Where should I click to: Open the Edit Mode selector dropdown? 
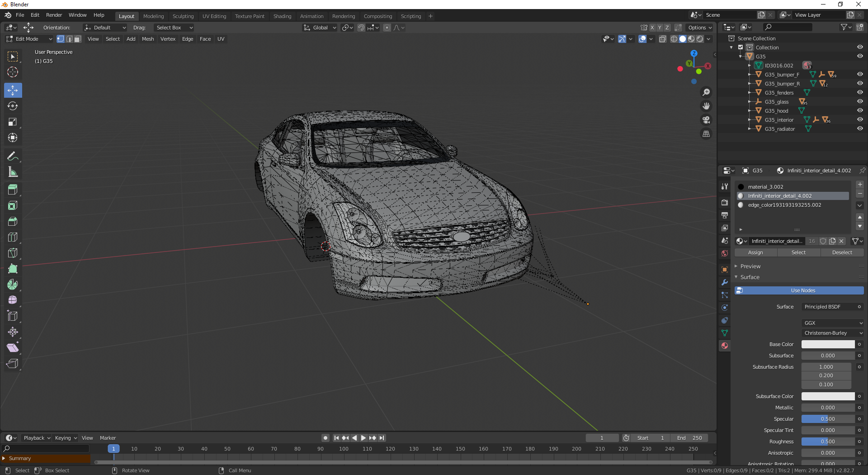point(29,39)
